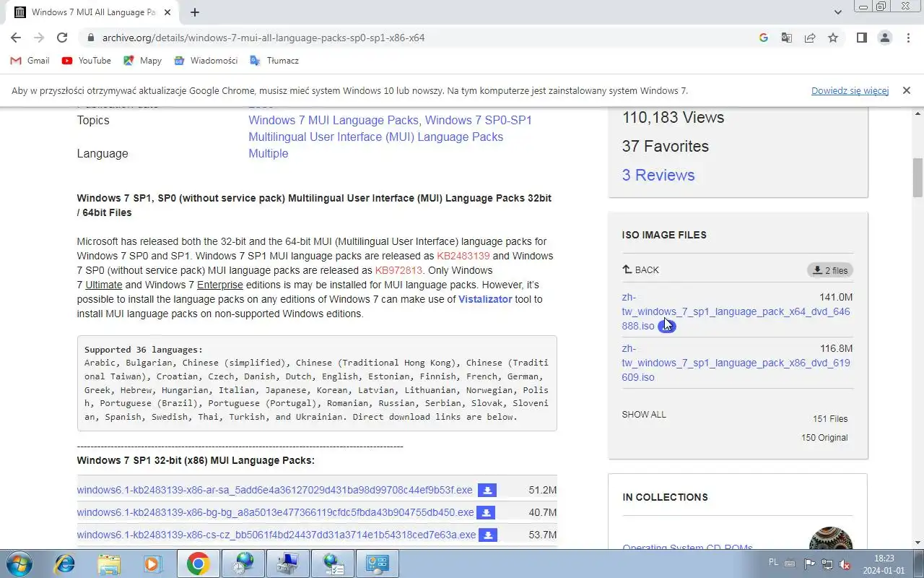Download zh-tw x86 dvd_619609.iso file
This screenshot has height=578, width=924.
pos(736,363)
